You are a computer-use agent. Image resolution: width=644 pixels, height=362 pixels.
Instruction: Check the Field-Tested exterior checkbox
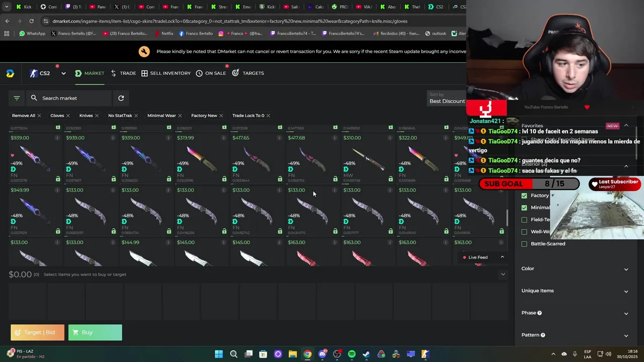click(x=524, y=220)
